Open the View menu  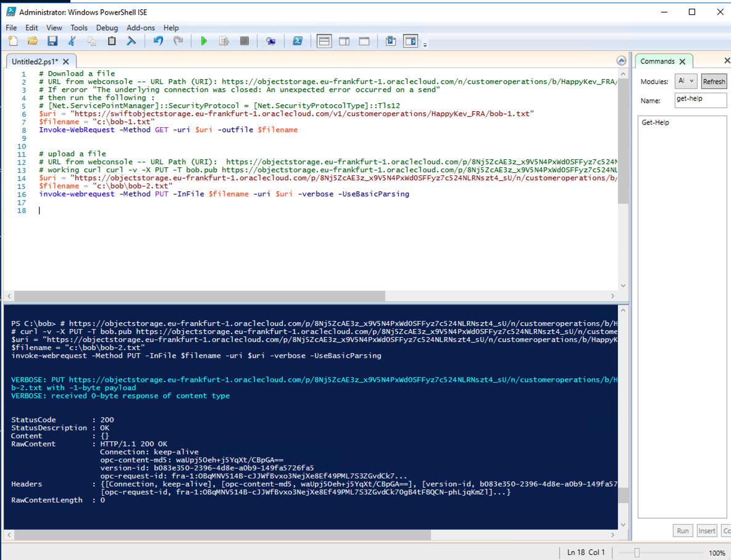click(x=54, y=28)
